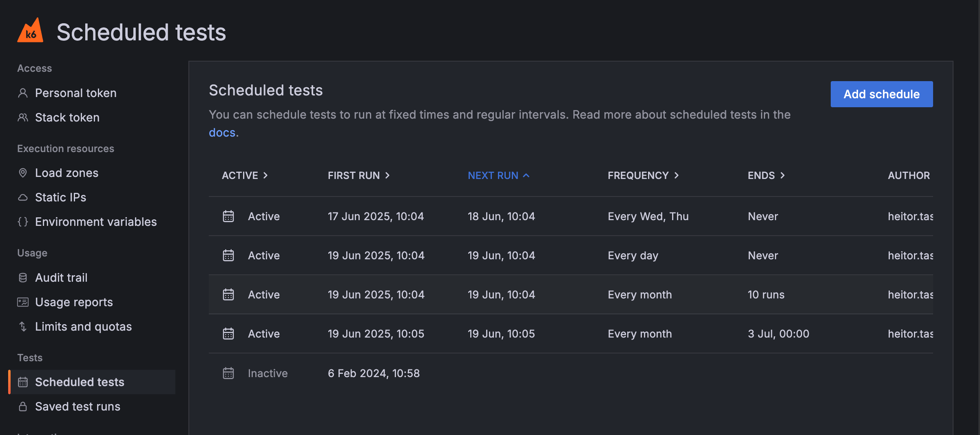Select the Usage reports card icon
The height and width of the screenshot is (435, 980).
[x=22, y=302]
